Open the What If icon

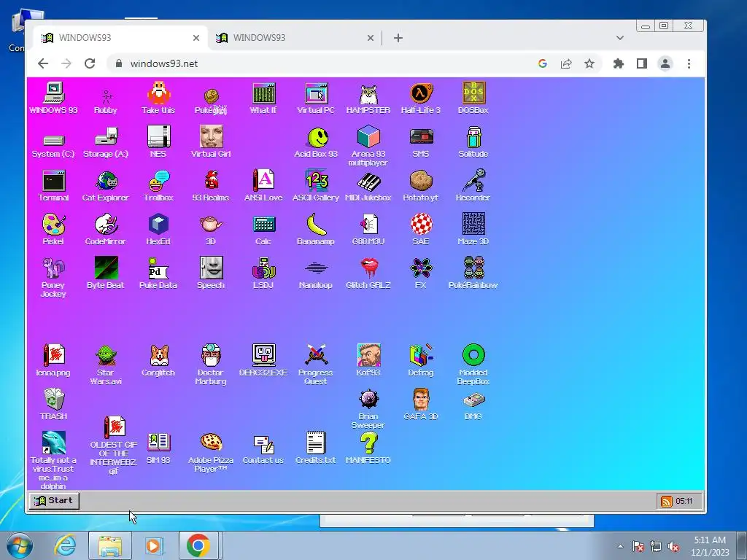point(263,93)
